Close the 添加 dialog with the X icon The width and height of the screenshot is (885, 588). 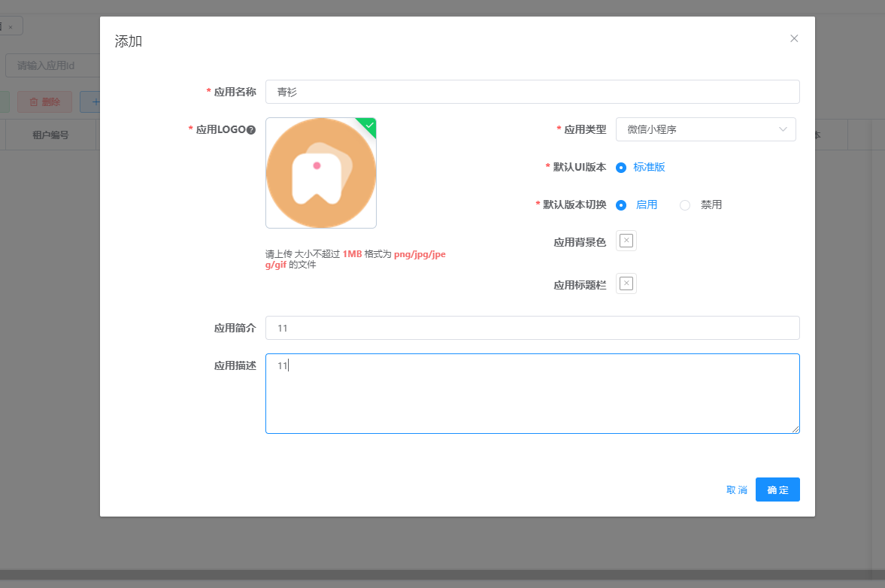(793, 38)
